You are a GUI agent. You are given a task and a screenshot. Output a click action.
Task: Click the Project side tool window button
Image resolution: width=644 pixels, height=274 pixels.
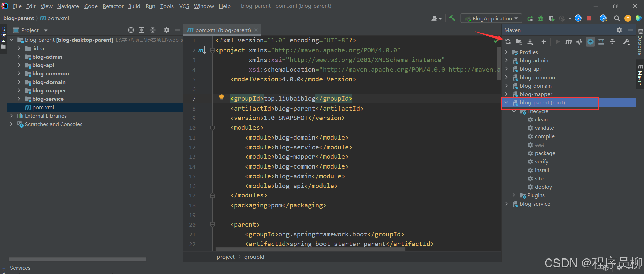click(3, 37)
